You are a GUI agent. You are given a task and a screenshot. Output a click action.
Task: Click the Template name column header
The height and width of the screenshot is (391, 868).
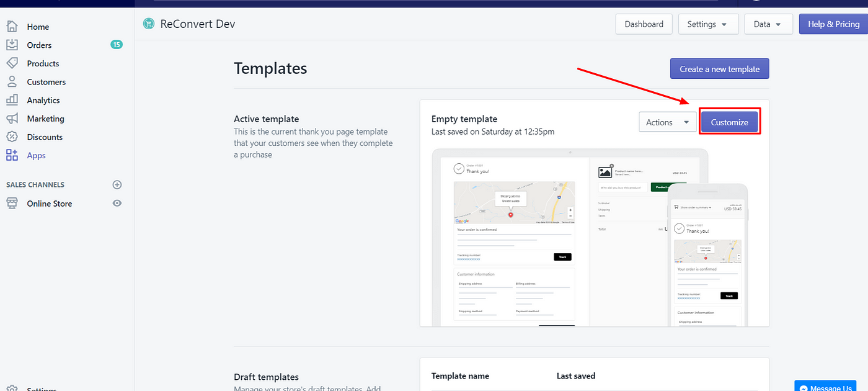point(460,375)
